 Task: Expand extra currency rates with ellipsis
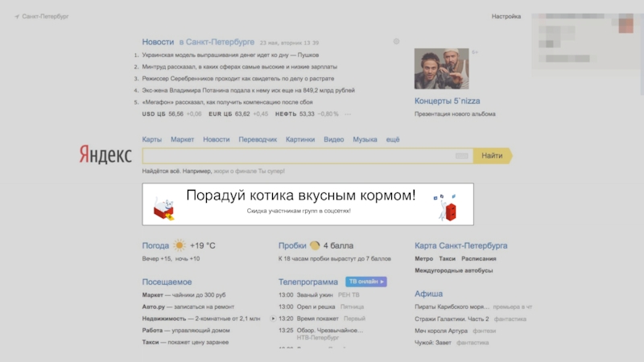click(348, 114)
